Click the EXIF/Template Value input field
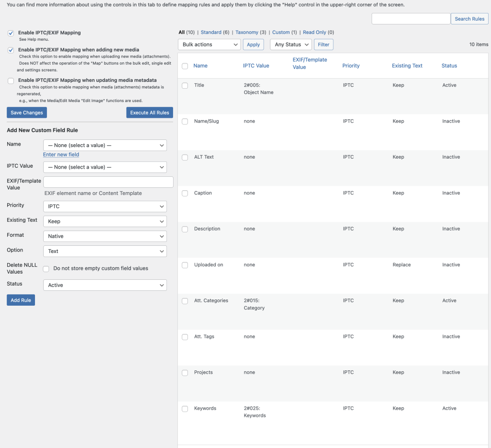Viewport: 491px width, 448px height. (108, 182)
